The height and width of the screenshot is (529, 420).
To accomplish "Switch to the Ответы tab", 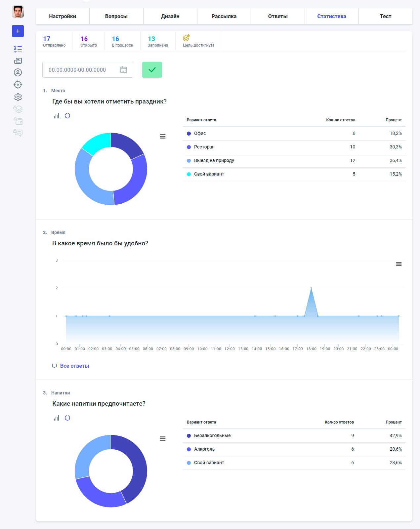I will [278, 16].
